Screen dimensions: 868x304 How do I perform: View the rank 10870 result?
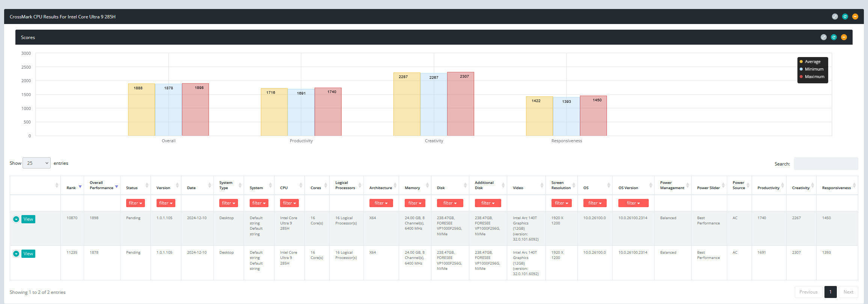pos(28,219)
